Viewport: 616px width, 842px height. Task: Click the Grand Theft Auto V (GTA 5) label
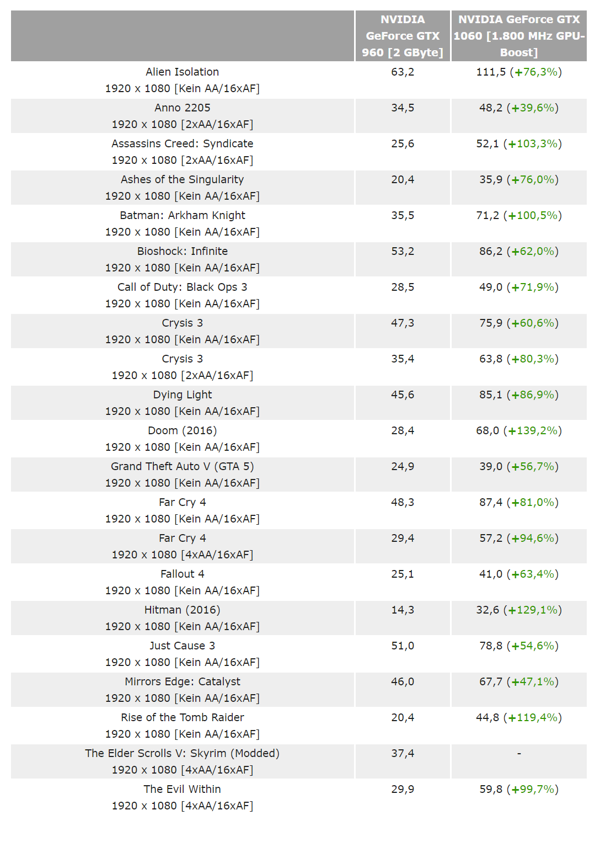(183, 466)
